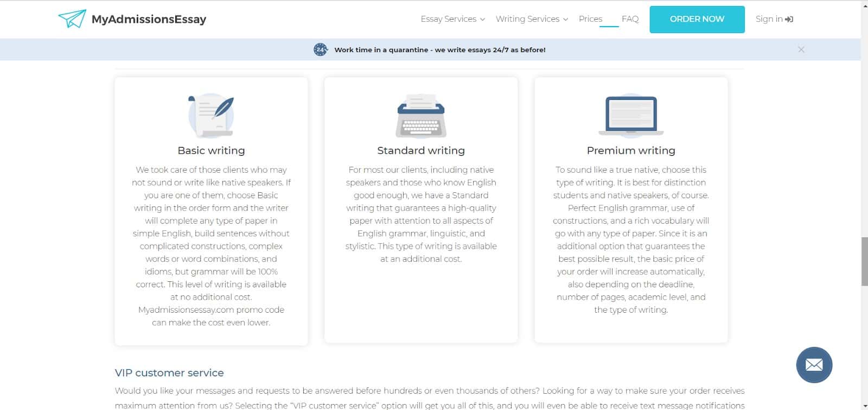Open the FAQ page
The width and height of the screenshot is (868, 410).
[x=630, y=19]
